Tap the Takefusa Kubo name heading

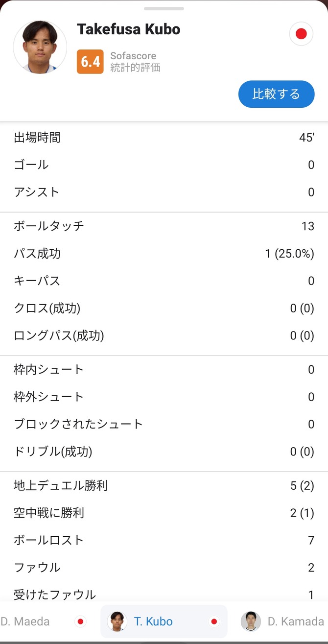point(129,29)
